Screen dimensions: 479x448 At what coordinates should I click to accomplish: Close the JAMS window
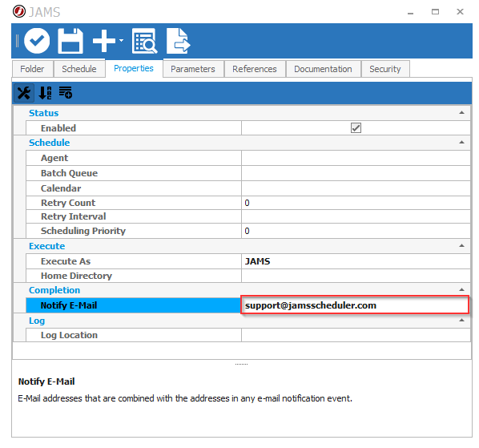pos(460,11)
